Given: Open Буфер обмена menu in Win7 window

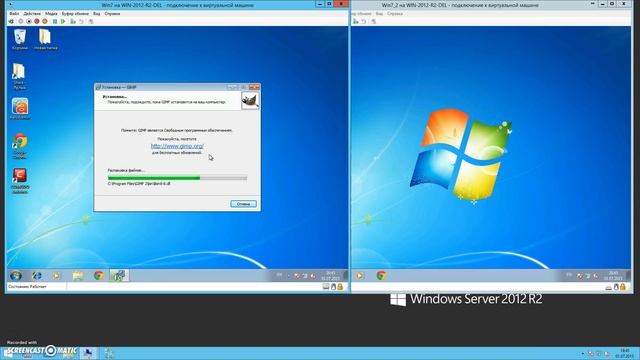Looking at the screenshot, I should [75, 13].
